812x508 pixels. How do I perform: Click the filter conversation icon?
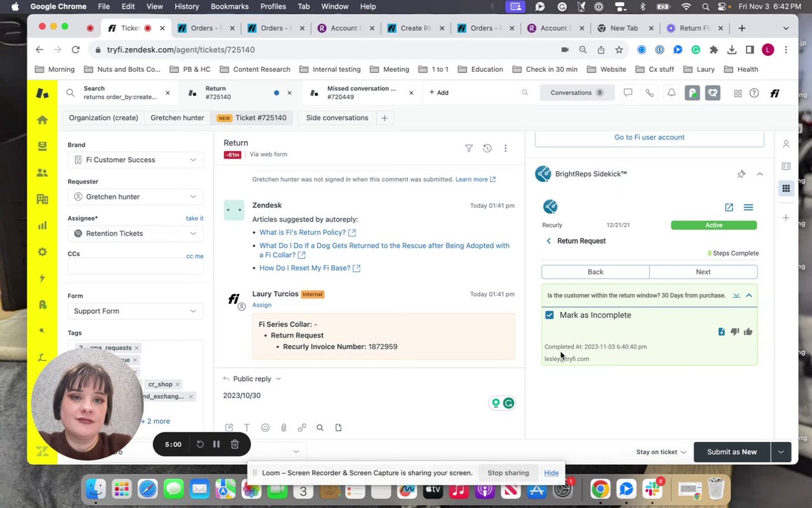[469, 149]
